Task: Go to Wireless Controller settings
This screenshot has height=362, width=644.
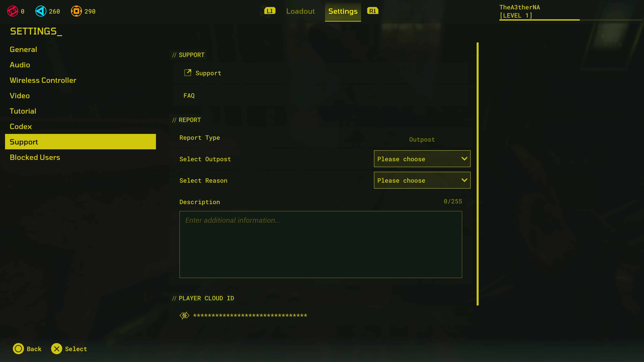Action: pyautogui.click(x=43, y=80)
